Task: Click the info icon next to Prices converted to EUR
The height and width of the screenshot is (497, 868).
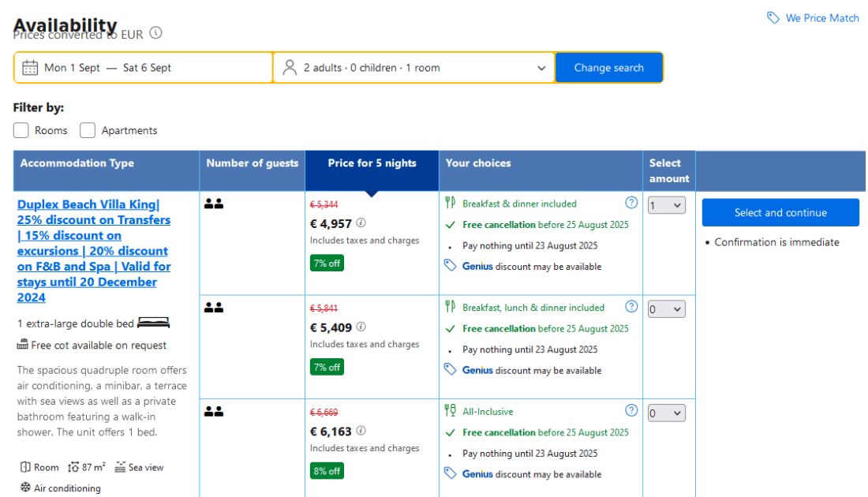Action: (156, 33)
